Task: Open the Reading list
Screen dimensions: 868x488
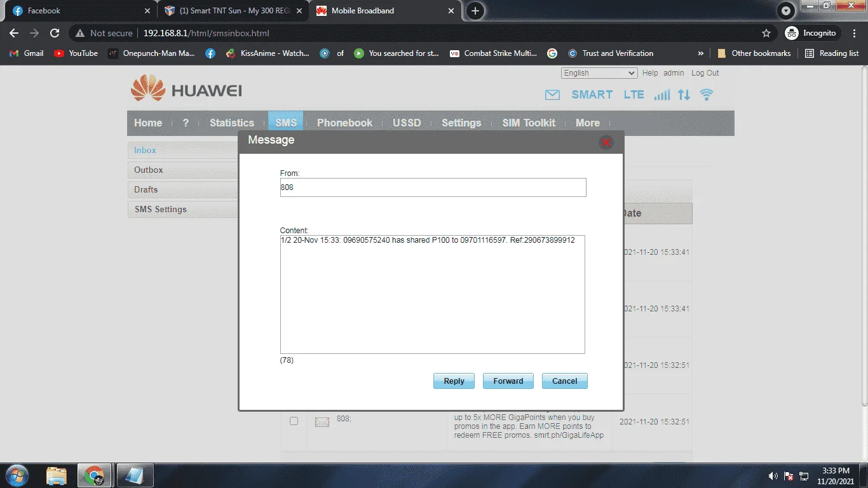Action: tap(832, 53)
